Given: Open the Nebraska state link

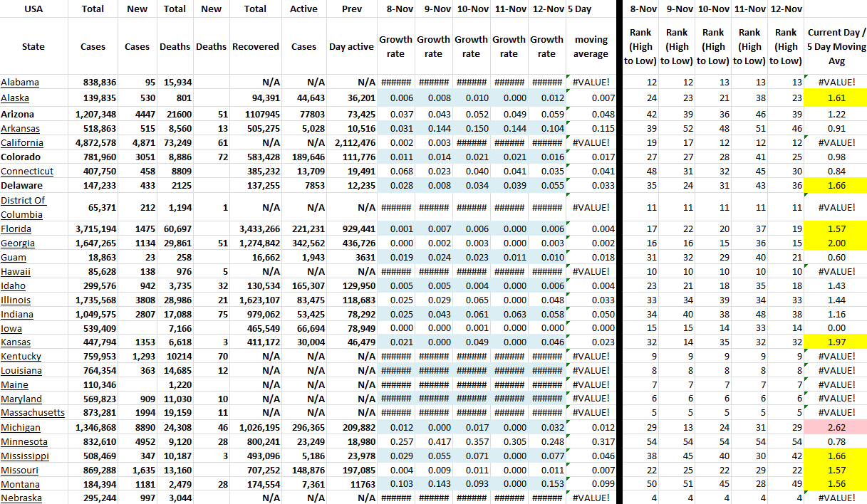Looking at the screenshot, I should coord(21,498).
